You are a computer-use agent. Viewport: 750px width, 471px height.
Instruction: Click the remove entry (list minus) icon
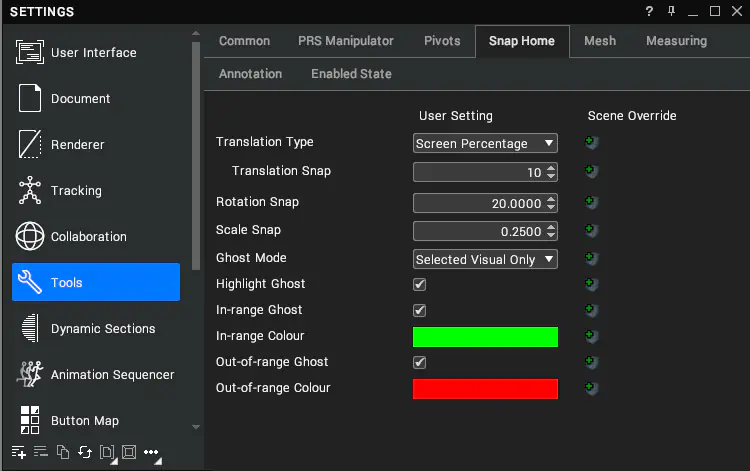[x=41, y=451]
